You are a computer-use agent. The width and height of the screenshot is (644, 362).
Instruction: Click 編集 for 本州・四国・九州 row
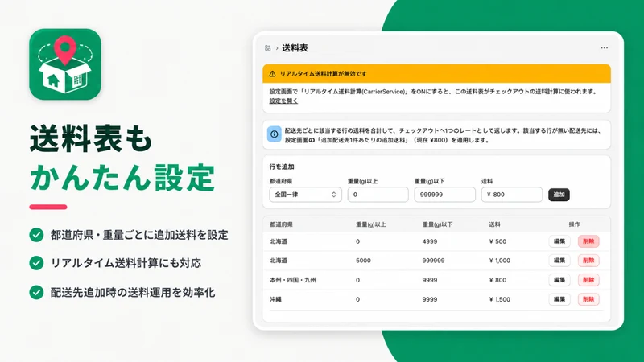tap(559, 280)
